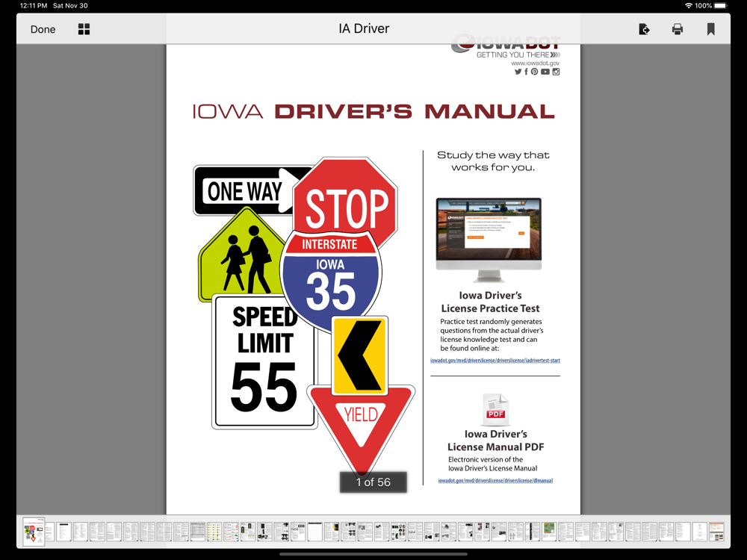The height and width of the screenshot is (560, 747).
Task: Jump to traffic light page thumbnail
Action: (248, 532)
